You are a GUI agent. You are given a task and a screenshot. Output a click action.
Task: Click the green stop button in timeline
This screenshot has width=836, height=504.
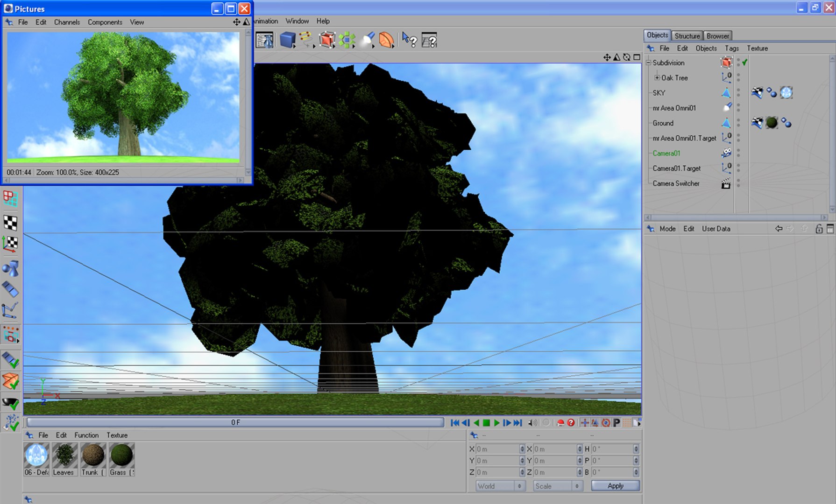[x=486, y=423]
